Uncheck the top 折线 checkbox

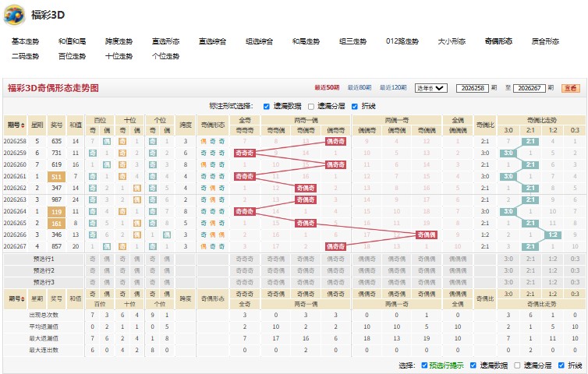[x=354, y=107]
